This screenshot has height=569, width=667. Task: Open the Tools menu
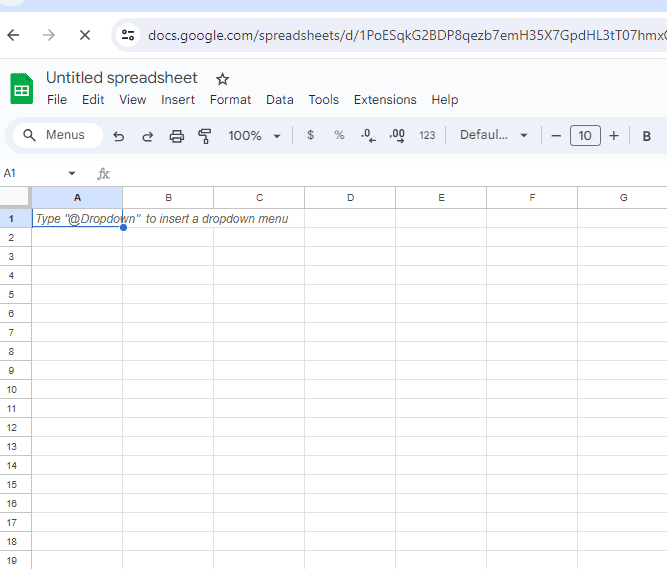pos(323,100)
